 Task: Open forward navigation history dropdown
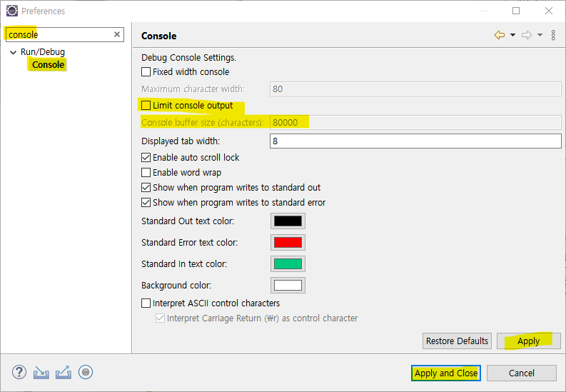coord(540,35)
